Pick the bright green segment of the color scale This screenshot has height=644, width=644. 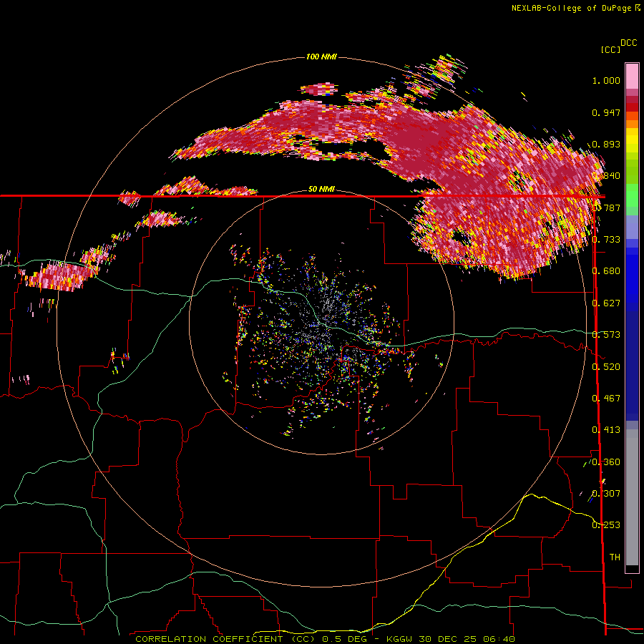[x=632, y=195]
